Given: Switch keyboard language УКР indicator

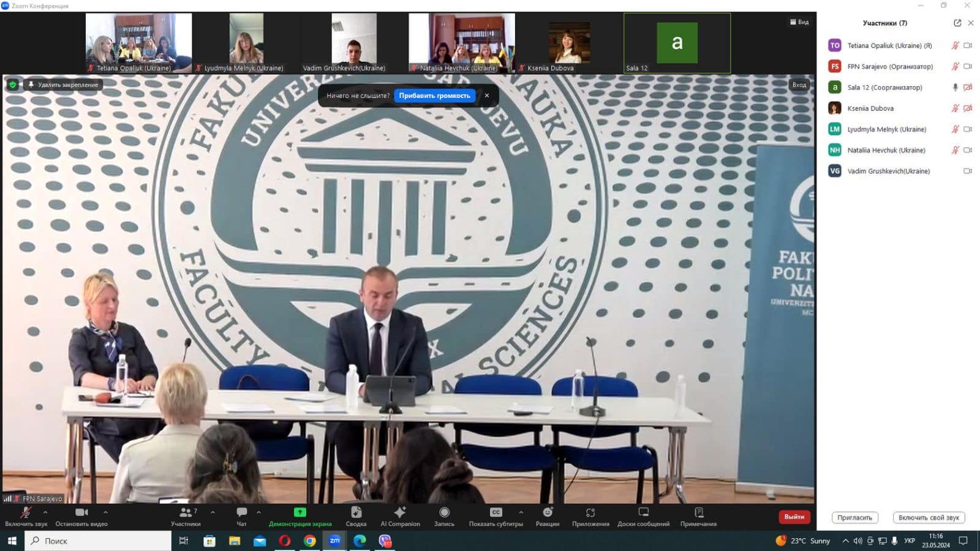Looking at the screenshot, I should [910, 541].
